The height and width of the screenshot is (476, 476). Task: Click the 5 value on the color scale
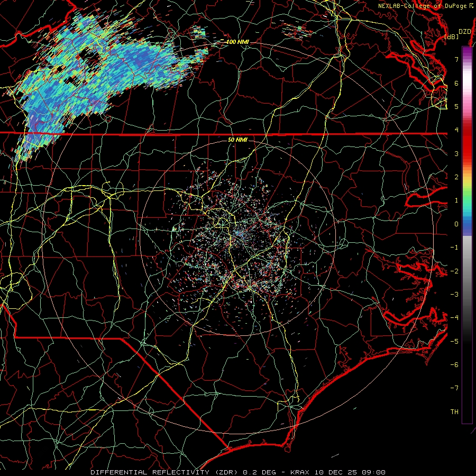[456, 106]
